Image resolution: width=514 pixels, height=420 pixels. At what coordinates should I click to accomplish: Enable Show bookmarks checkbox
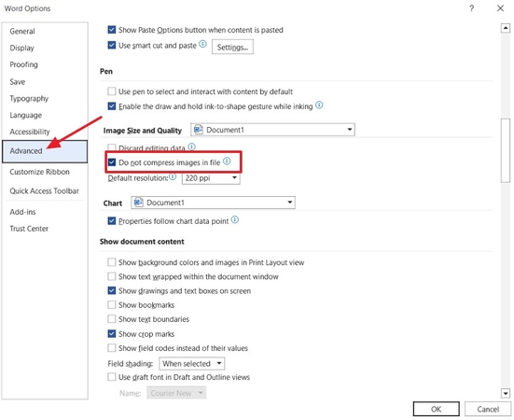tap(112, 305)
